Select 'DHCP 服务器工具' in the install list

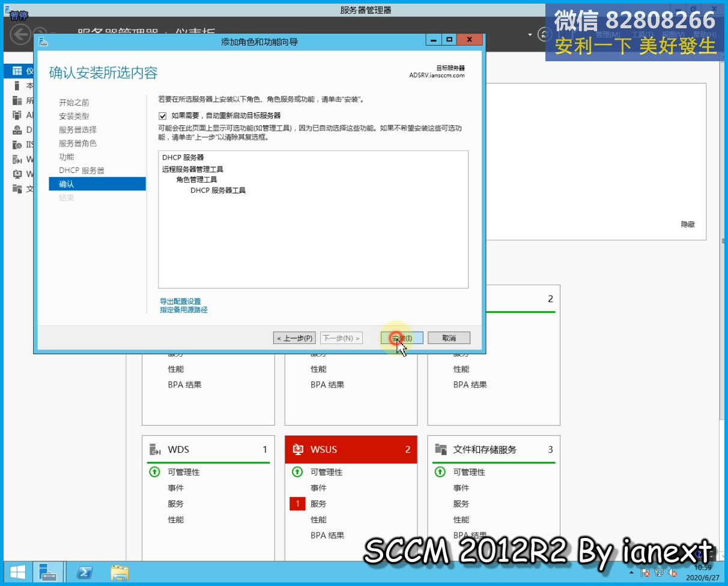pos(218,190)
